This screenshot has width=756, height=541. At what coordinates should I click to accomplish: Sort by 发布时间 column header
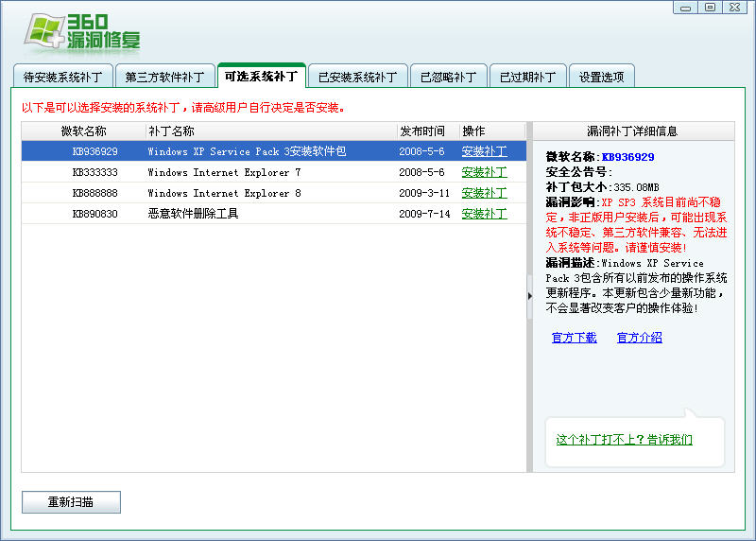coord(428,131)
